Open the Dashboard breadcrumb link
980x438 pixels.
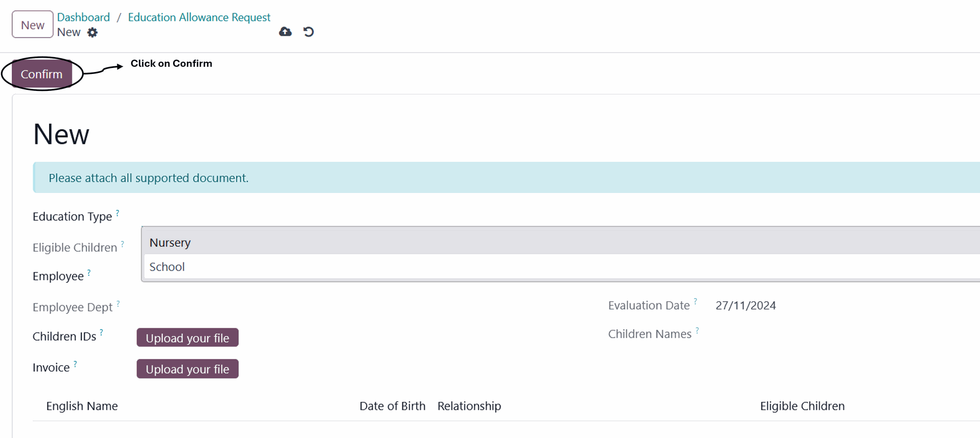83,17
